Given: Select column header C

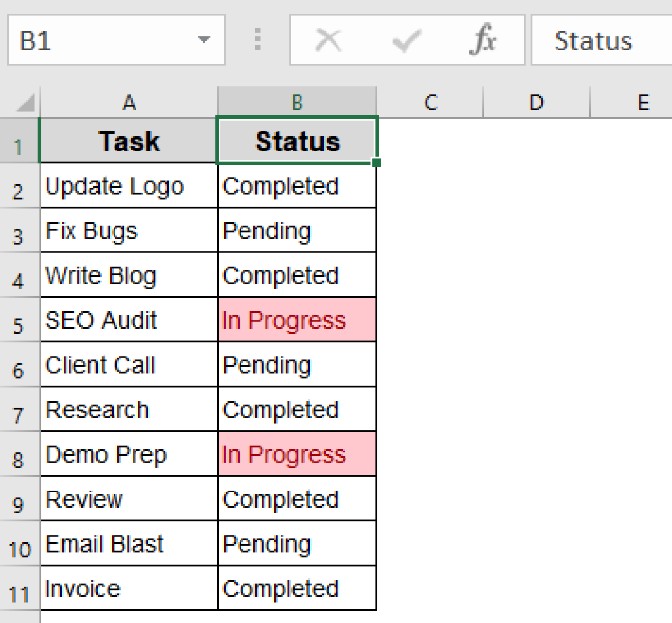Looking at the screenshot, I should click(430, 102).
